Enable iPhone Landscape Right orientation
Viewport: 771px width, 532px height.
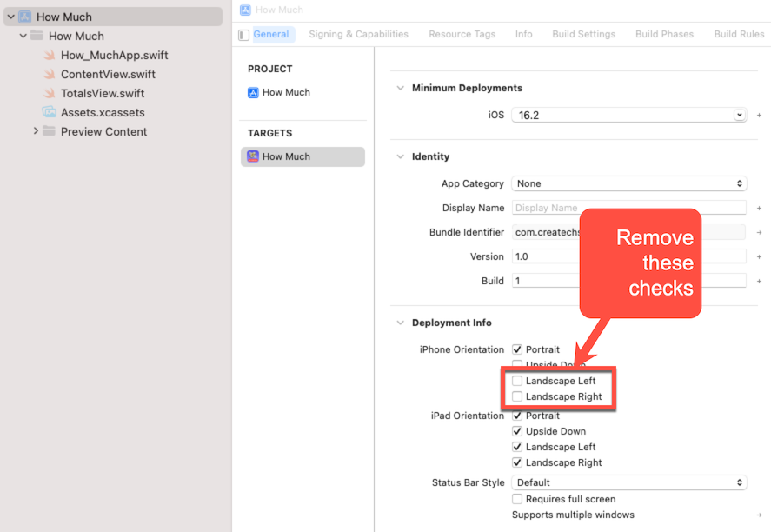pyautogui.click(x=517, y=396)
